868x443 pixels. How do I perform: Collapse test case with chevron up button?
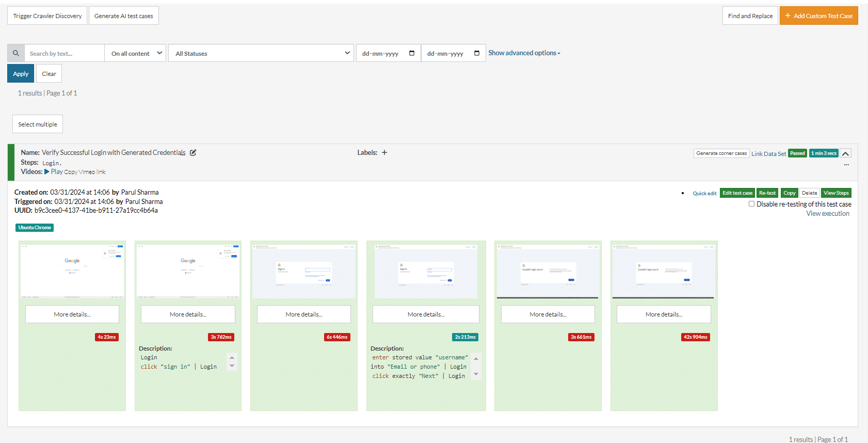click(845, 153)
